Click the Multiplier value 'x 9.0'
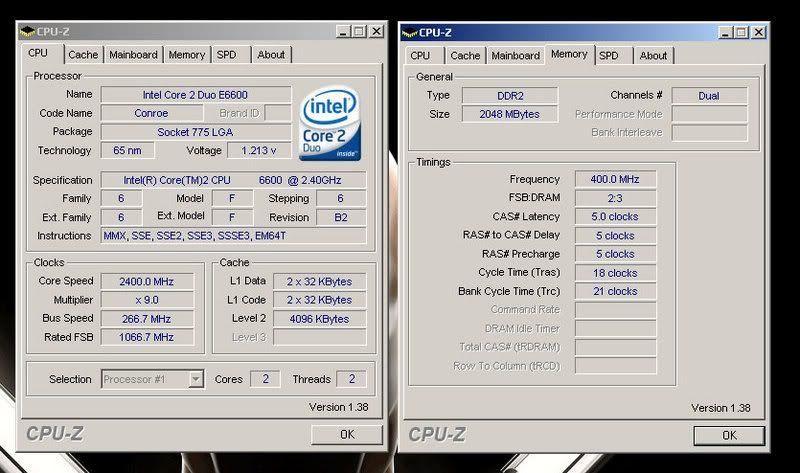The image size is (800, 473). coord(147,300)
